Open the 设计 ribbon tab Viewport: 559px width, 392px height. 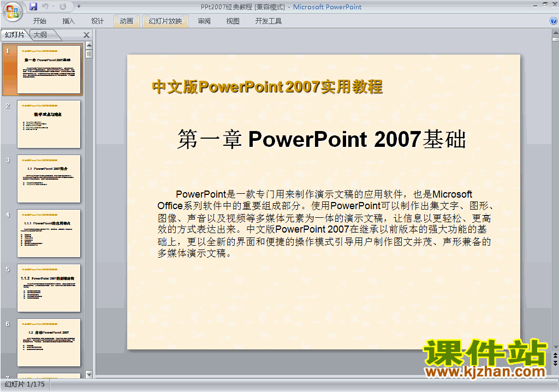pyautogui.click(x=97, y=21)
